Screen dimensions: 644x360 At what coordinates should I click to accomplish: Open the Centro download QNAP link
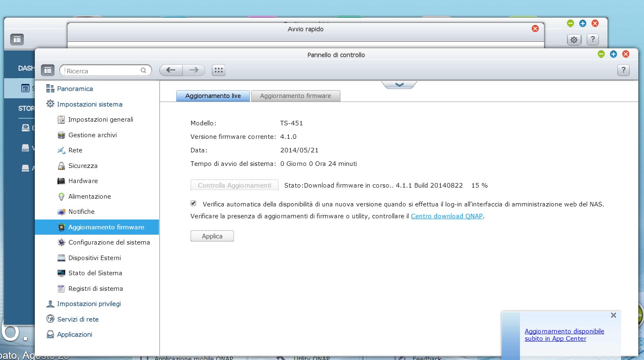point(447,216)
